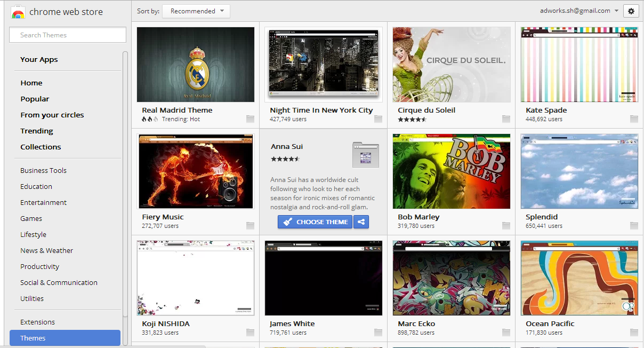Open the Koji NISHIDA thumbnail

pyautogui.click(x=196, y=278)
